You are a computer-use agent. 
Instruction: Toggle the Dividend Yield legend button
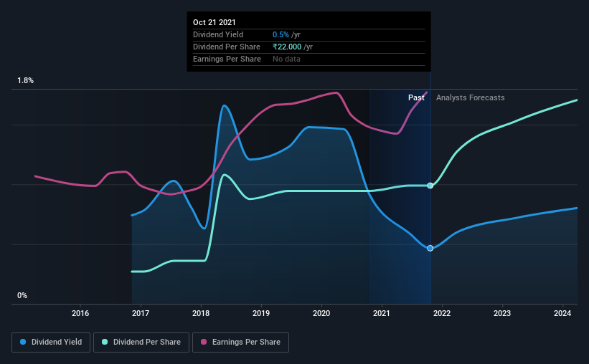51,343
